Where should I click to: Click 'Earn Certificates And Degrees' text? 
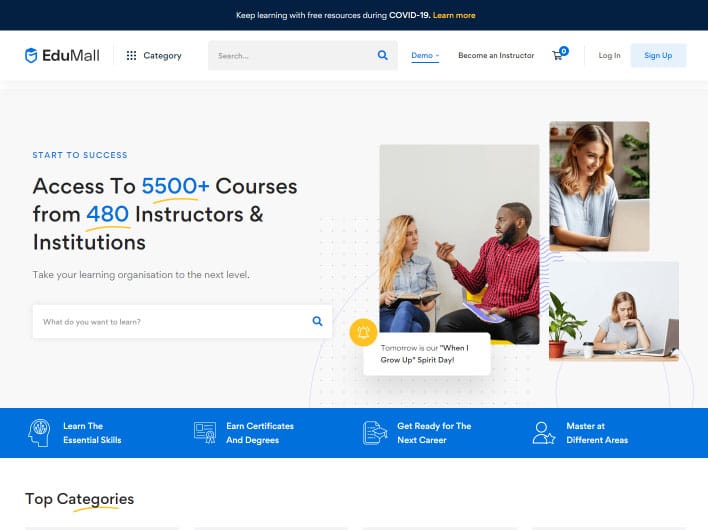tap(260, 433)
